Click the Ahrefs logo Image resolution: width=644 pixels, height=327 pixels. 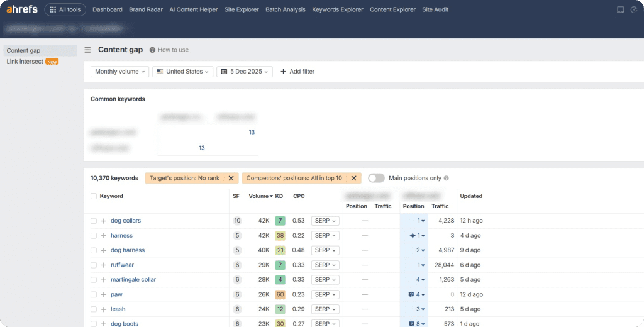[22, 9]
